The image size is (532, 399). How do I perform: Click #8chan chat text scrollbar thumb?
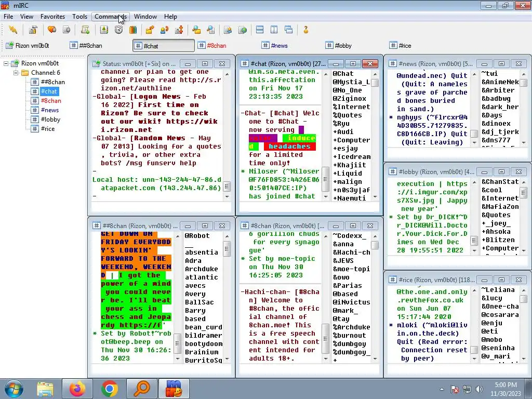point(325,339)
